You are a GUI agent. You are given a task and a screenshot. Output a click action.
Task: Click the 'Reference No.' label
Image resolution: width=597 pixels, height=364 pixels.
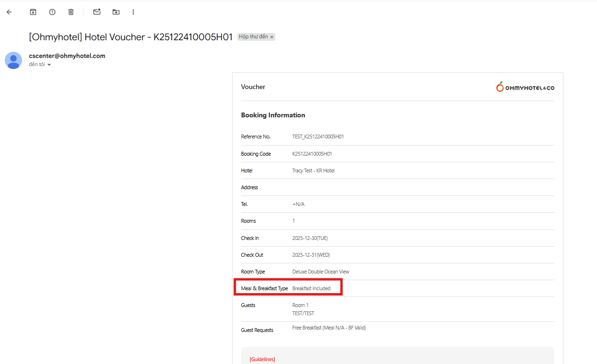pos(256,136)
